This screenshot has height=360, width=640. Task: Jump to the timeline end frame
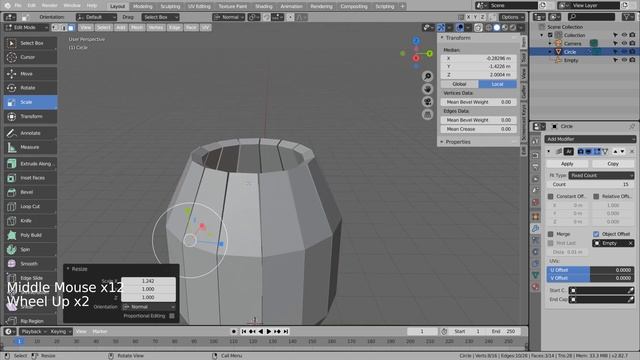[286, 331]
